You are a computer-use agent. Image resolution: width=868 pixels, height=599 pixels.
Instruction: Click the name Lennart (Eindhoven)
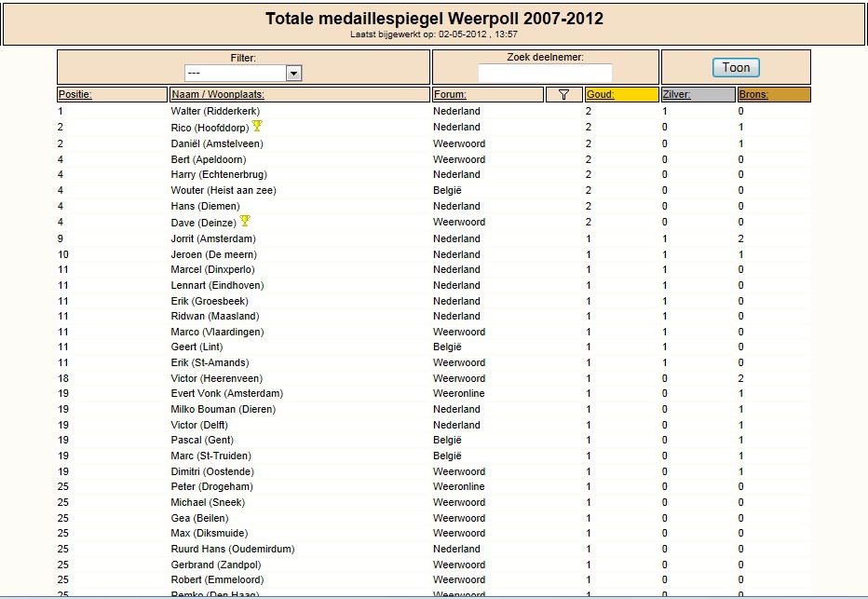218,285
